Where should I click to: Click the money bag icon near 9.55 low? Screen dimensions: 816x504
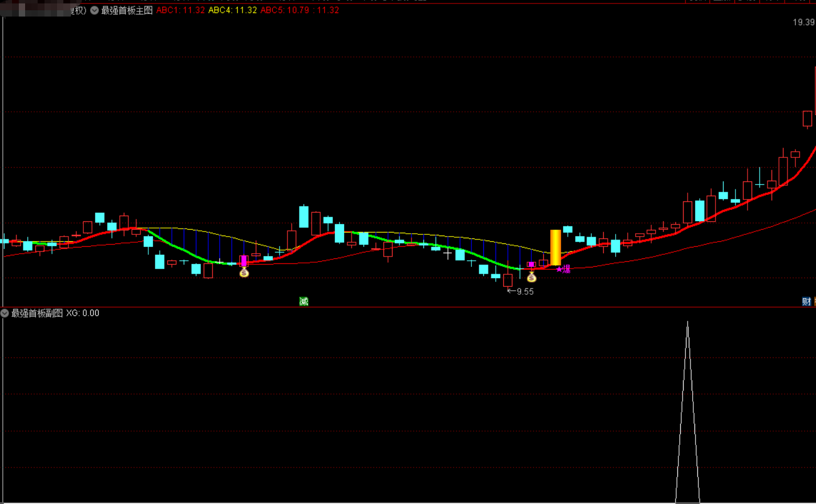click(x=531, y=278)
